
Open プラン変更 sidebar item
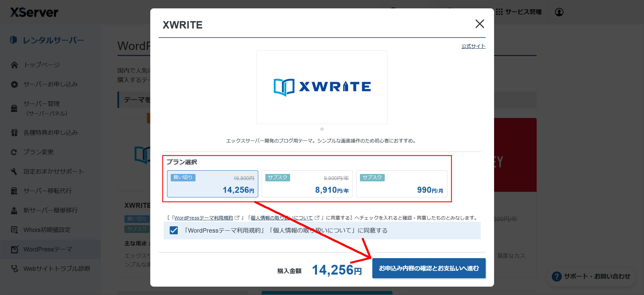point(39,152)
